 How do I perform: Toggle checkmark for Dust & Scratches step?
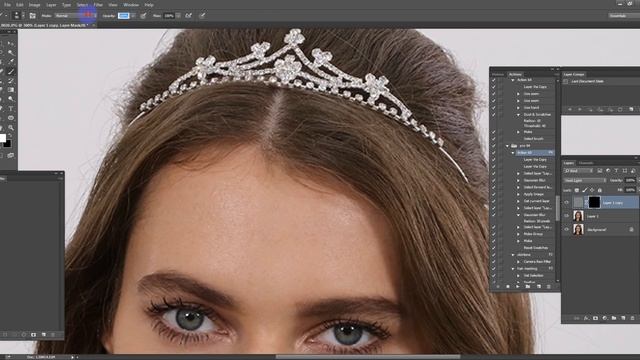(x=493, y=114)
